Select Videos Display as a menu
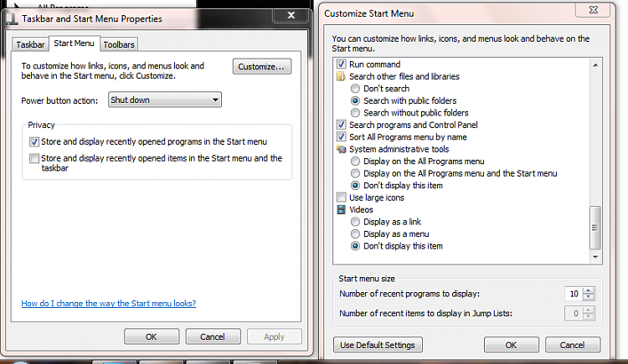The width and height of the screenshot is (628, 364). [x=355, y=233]
